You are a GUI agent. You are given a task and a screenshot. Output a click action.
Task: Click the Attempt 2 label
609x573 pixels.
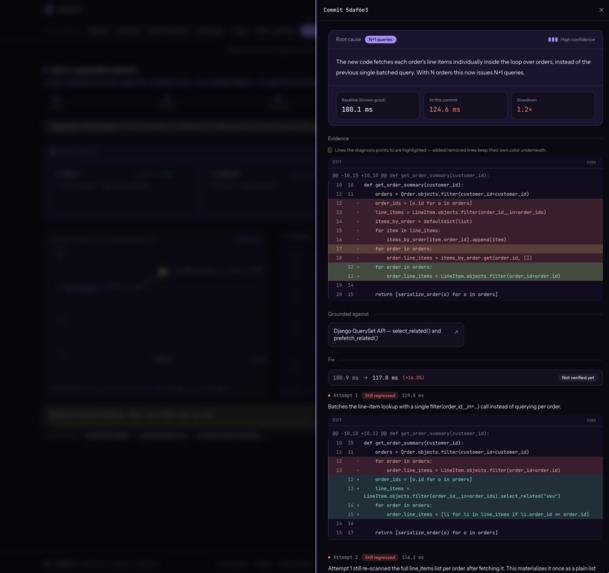tap(345, 557)
